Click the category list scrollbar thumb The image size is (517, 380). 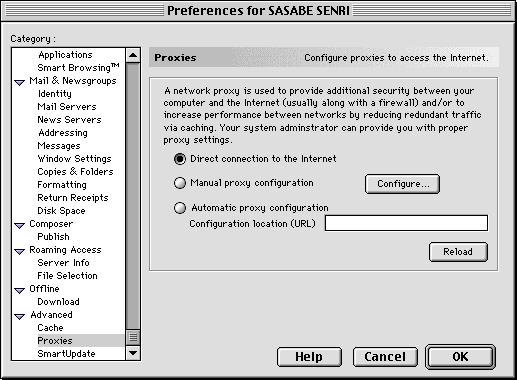(x=133, y=338)
